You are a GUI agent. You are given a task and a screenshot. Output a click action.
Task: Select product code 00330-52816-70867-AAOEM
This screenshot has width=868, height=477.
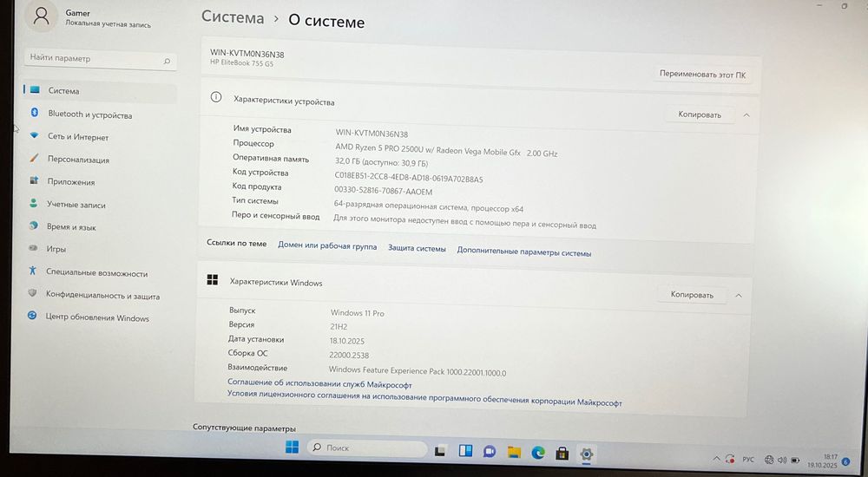click(x=383, y=191)
